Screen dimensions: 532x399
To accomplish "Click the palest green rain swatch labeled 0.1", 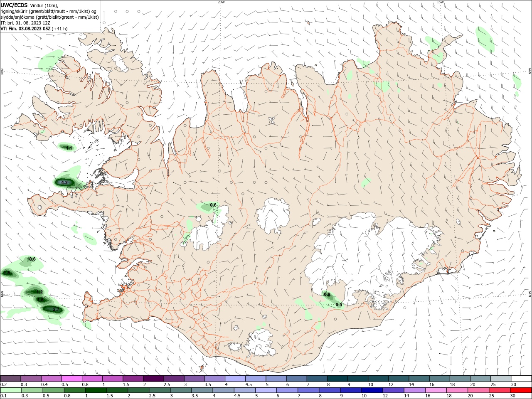I will point(10,390).
